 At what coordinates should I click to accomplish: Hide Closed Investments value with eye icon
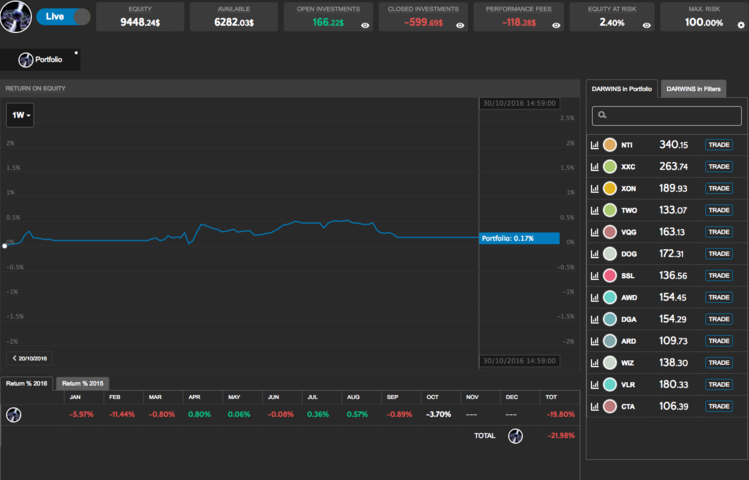pos(459,25)
